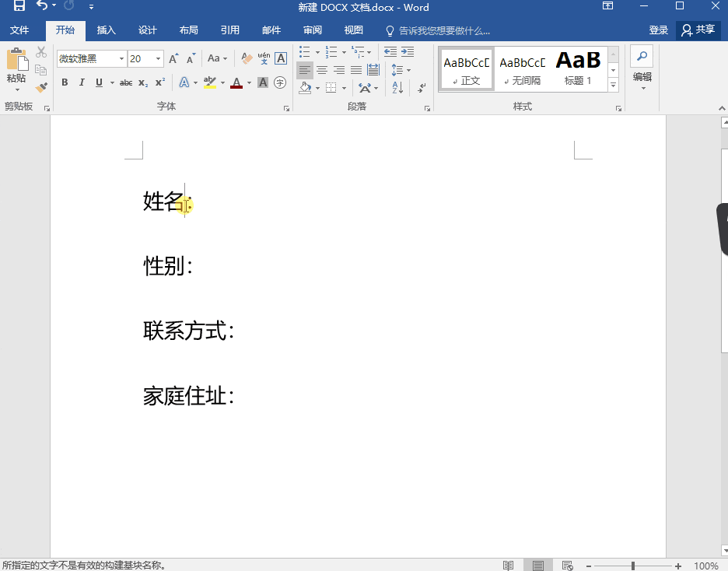Switch to the 审阅 ribbon tab
Image resolution: width=728 pixels, height=571 pixels.
313,30
